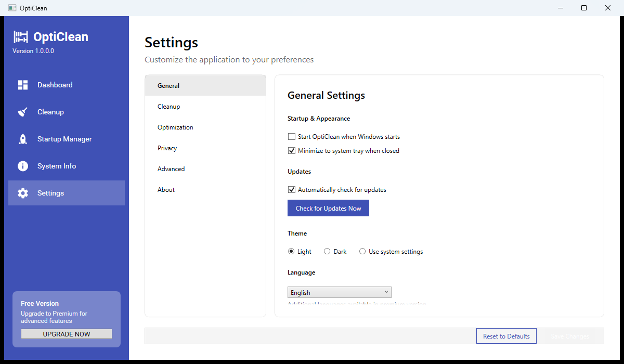Click the Version 1.0.0.0 text
The width and height of the screenshot is (624, 364).
(x=33, y=51)
